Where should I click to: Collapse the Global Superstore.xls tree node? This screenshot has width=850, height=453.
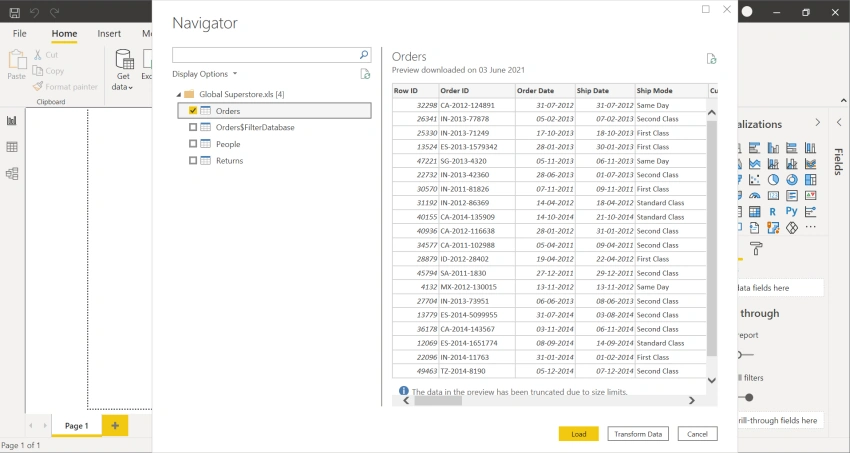pyautogui.click(x=179, y=95)
